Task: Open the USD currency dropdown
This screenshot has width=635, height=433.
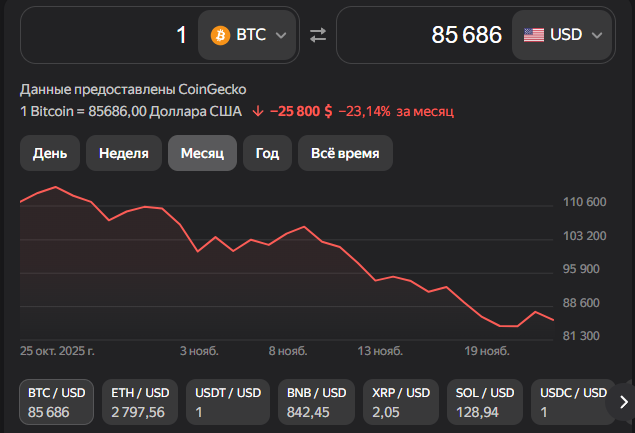Action: pyautogui.click(x=563, y=35)
